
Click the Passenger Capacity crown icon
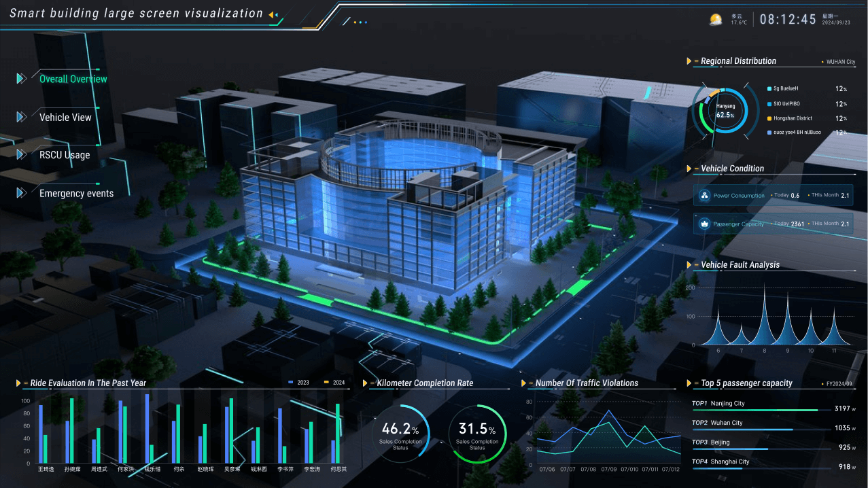[704, 224]
